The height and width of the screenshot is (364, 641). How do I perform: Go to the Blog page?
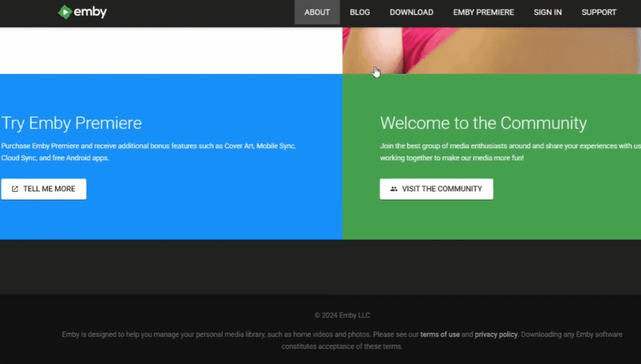pyautogui.click(x=360, y=13)
